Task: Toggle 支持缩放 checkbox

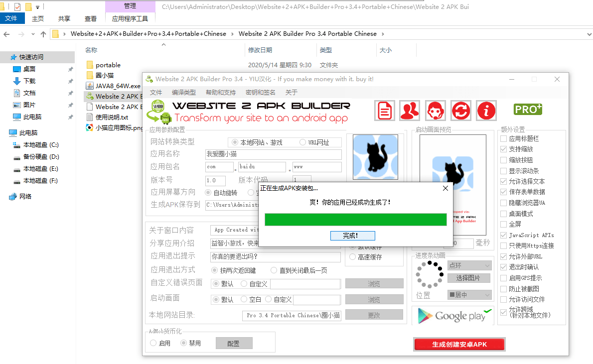Action: coord(503,149)
